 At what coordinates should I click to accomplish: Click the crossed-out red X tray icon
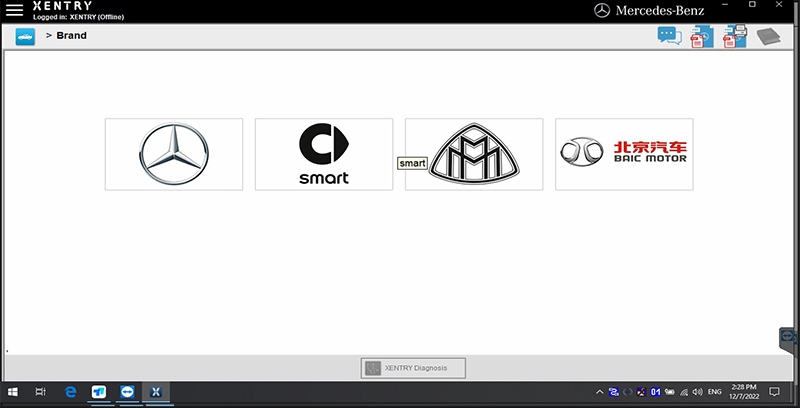642,392
